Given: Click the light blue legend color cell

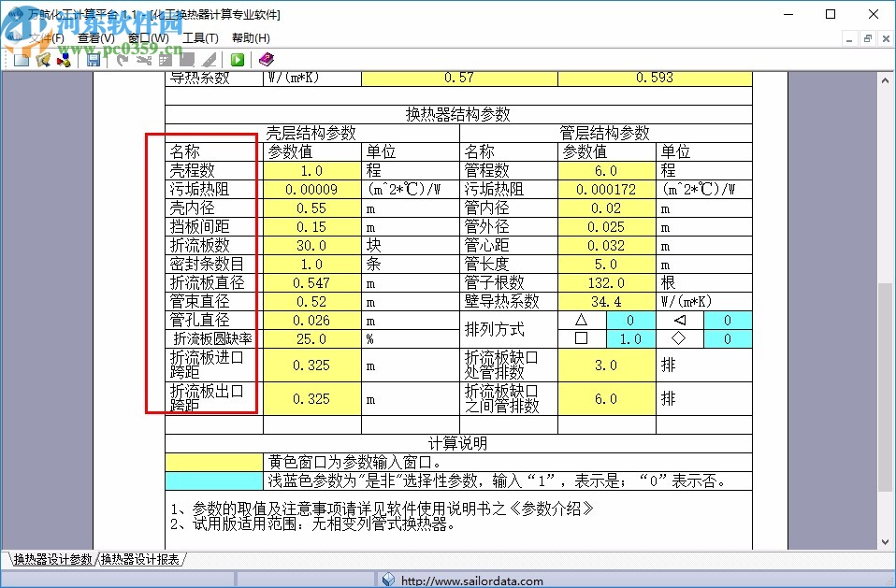Looking at the screenshot, I should 214,481.
